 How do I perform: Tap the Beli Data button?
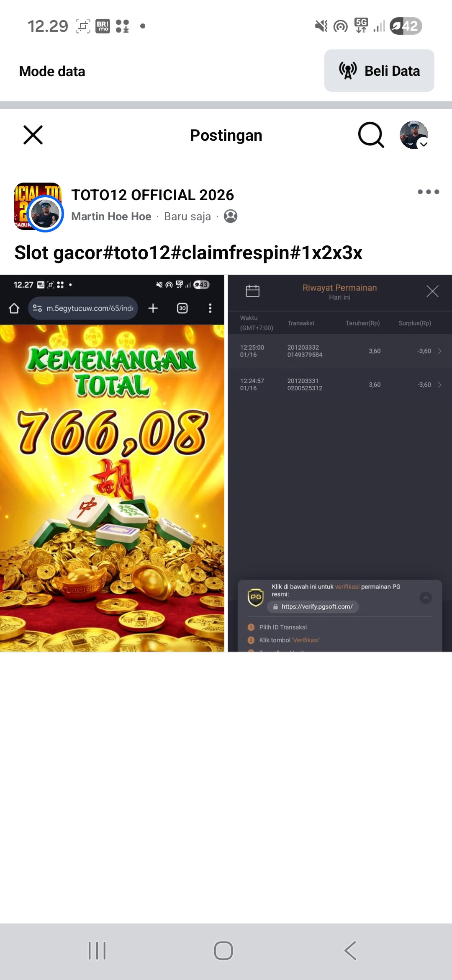pyautogui.click(x=379, y=71)
